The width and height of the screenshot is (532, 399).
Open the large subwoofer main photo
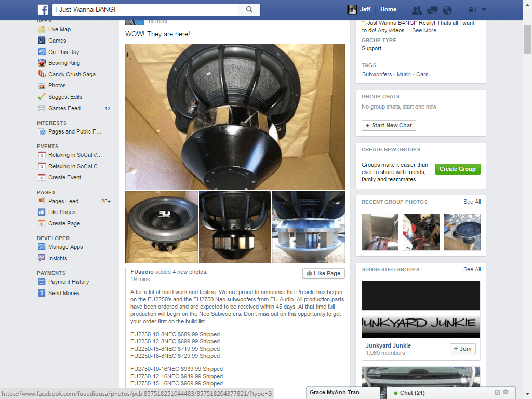click(235, 117)
